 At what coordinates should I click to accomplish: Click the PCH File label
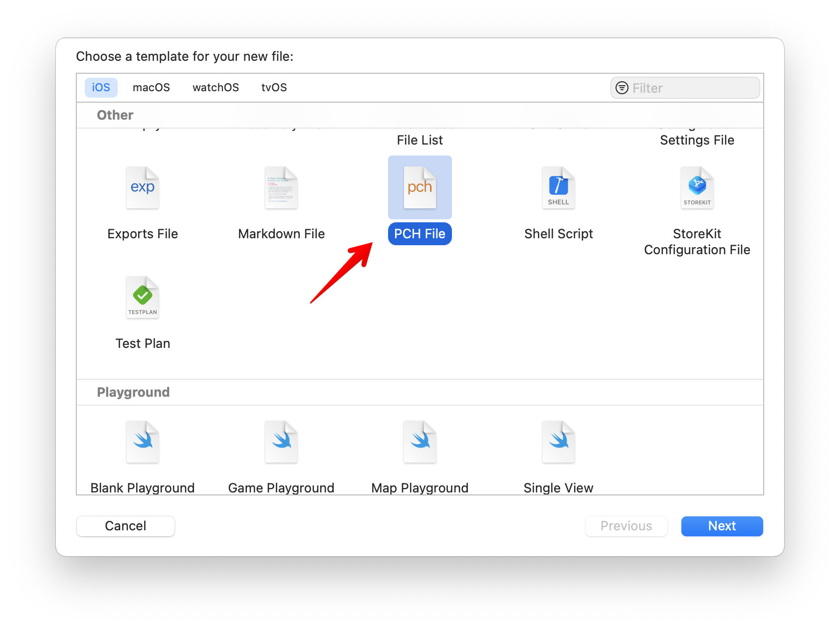coord(420,234)
